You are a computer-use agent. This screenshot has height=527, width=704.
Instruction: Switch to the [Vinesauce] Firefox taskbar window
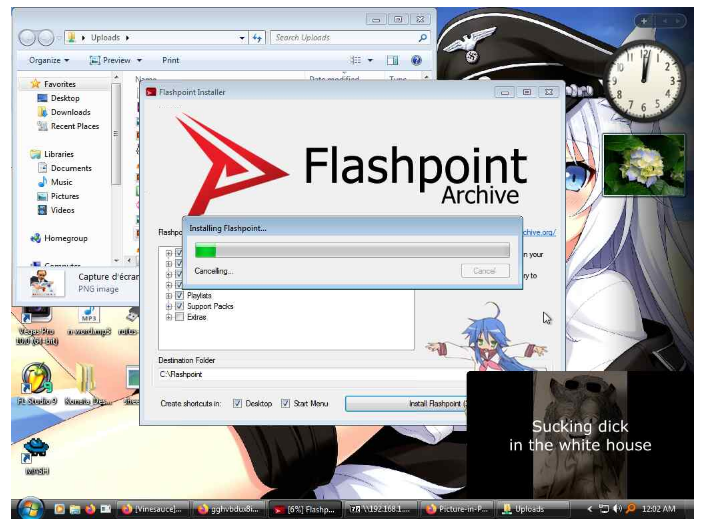coord(154,509)
